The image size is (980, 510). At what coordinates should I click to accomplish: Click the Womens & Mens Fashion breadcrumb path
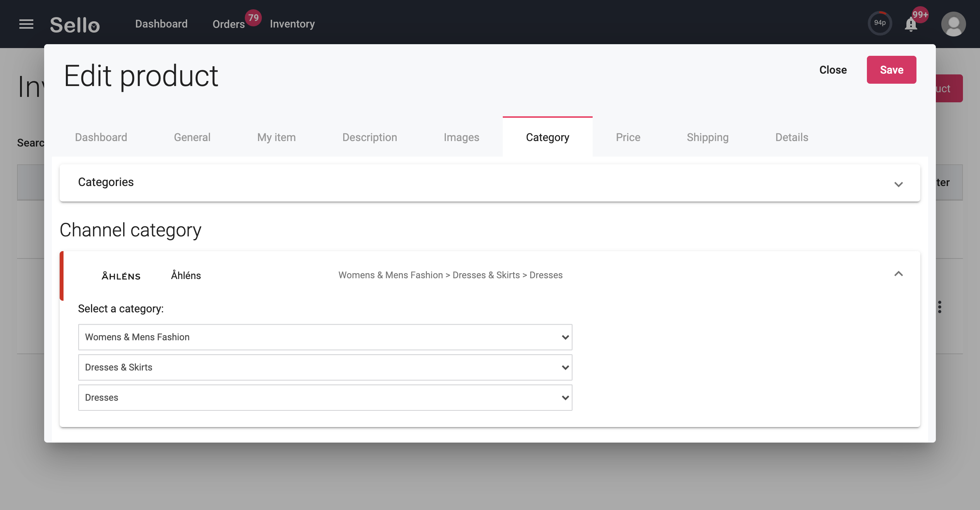(x=450, y=275)
